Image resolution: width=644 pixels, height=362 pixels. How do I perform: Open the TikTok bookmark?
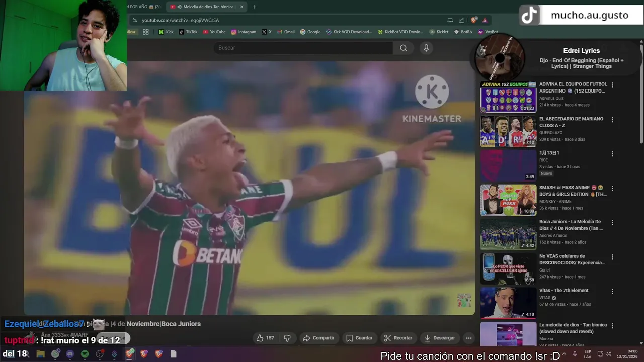188,32
